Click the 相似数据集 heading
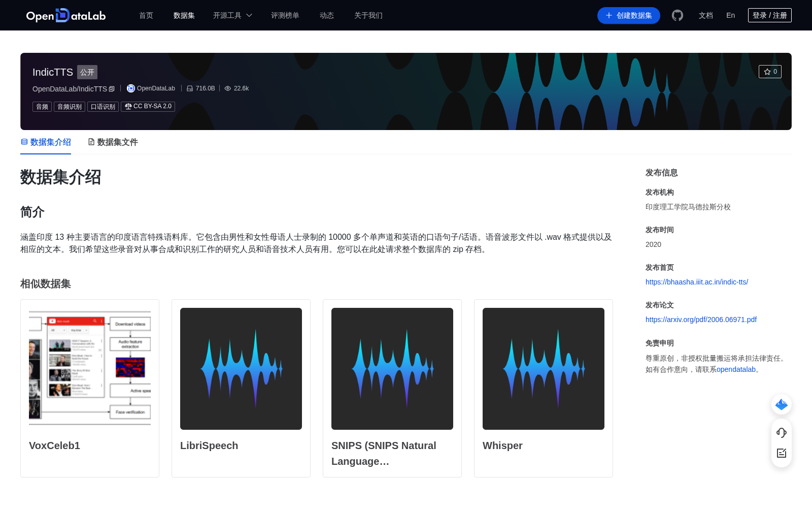 pos(46,284)
